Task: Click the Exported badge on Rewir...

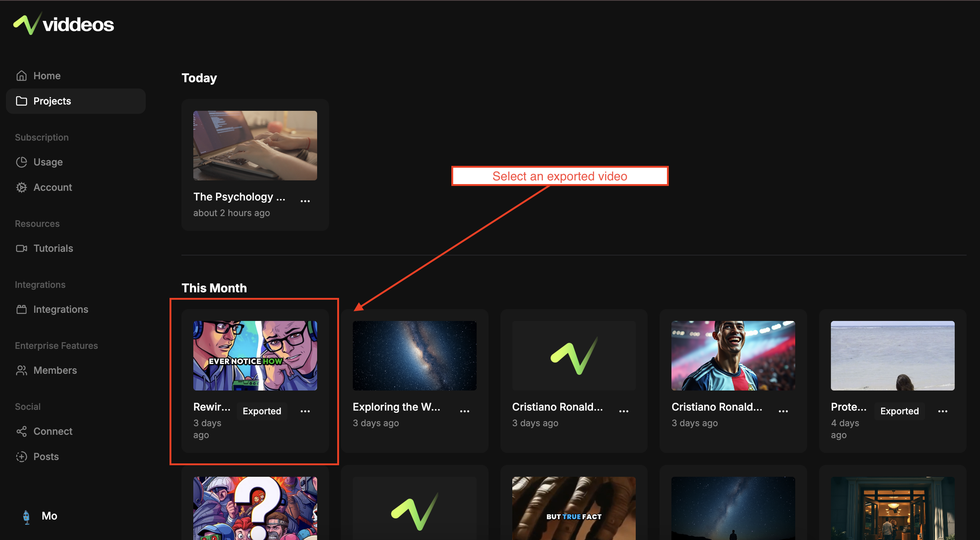Action: (x=262, y=411)
